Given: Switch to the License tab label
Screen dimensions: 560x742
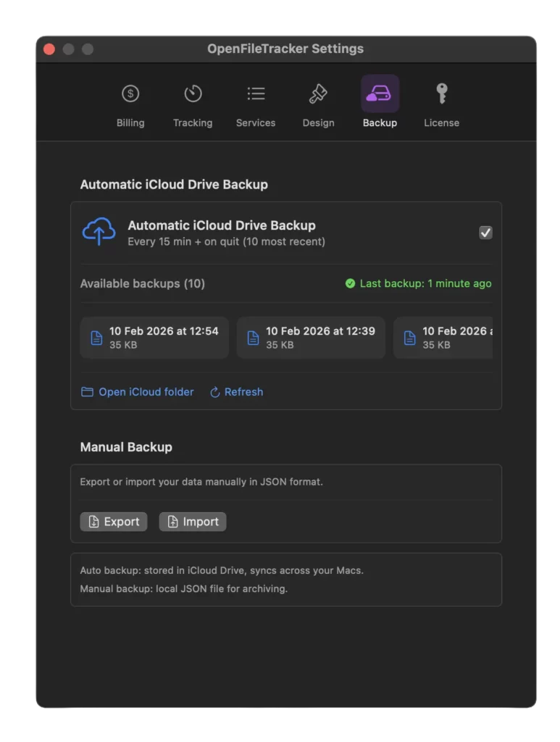Looking at the screenshot, I should 441,123.
